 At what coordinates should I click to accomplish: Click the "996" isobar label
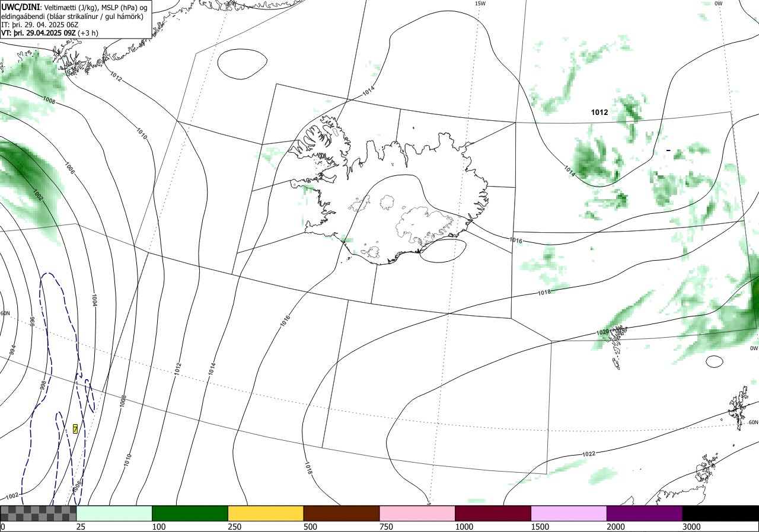[33, 321]
